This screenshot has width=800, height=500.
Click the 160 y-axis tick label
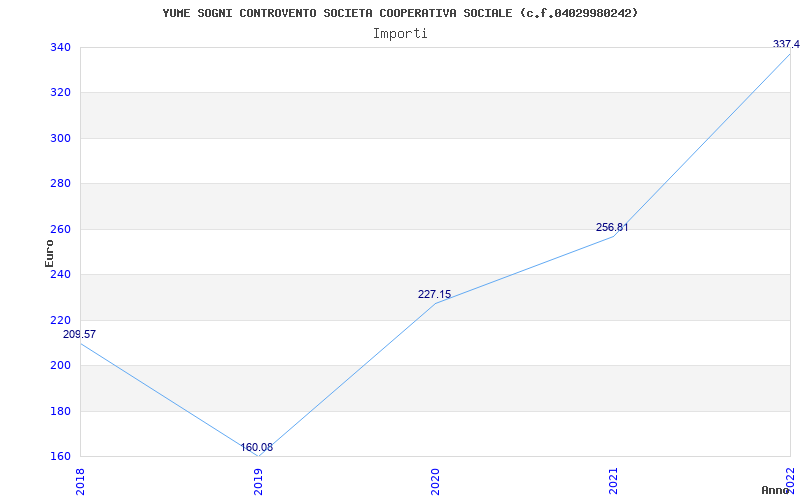(x=63, y=456)
